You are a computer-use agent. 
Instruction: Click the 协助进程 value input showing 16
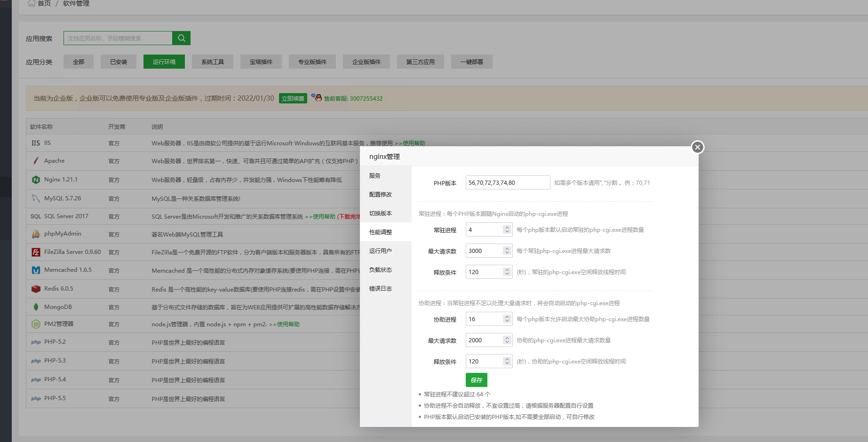click(x=484, y=319)
